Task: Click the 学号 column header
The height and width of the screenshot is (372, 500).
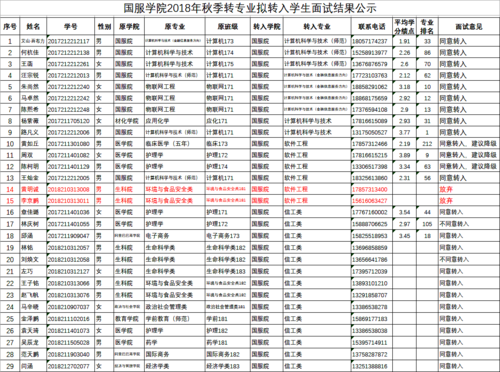Action: click(71, 26)
